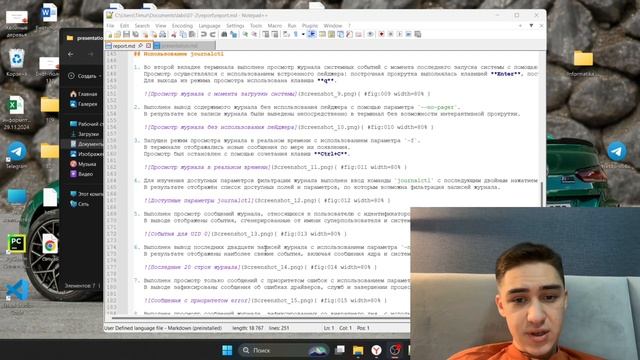Create a new file in Notepad++
The height and width of the screenshot is (360, 640).
pyautogui.click(x=109, y=34)
